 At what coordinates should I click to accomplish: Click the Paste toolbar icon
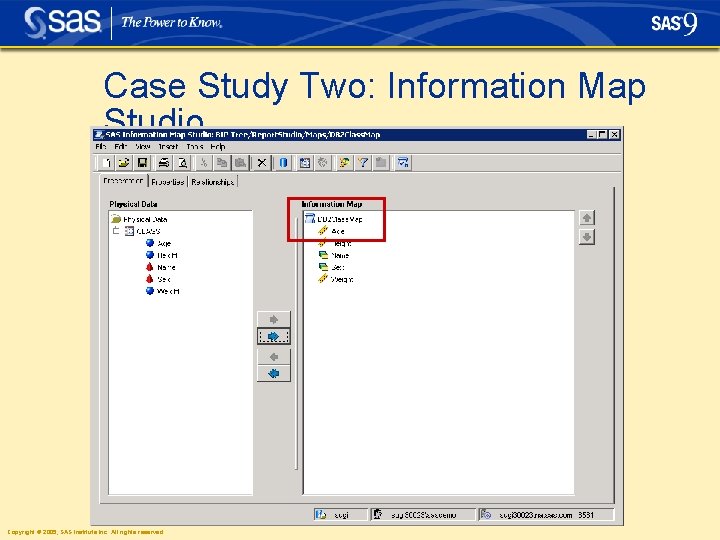[240, 163]
